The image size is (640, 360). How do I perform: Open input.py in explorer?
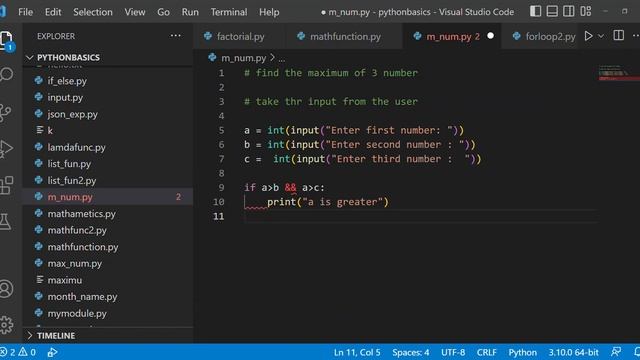(107, 98)
